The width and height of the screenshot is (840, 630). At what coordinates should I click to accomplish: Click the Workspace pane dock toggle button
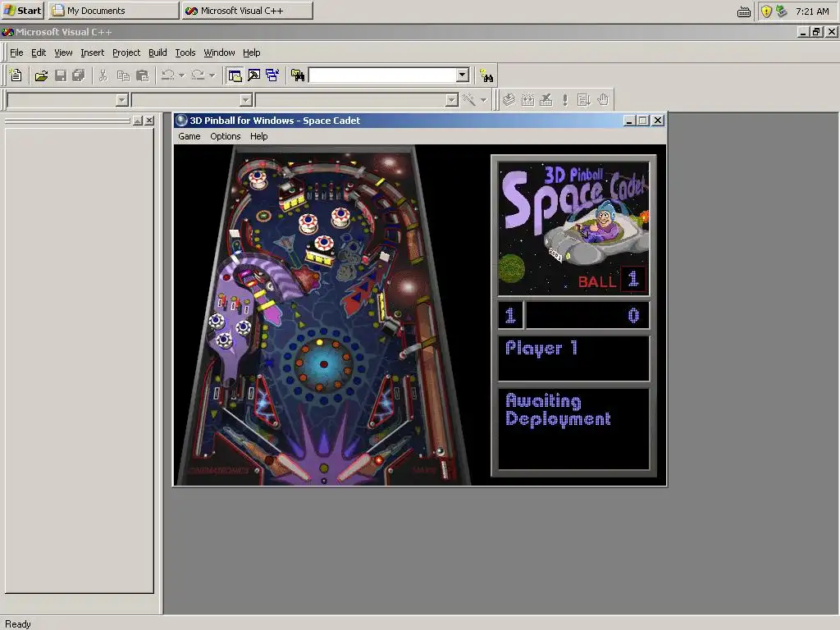click(138, 121)
